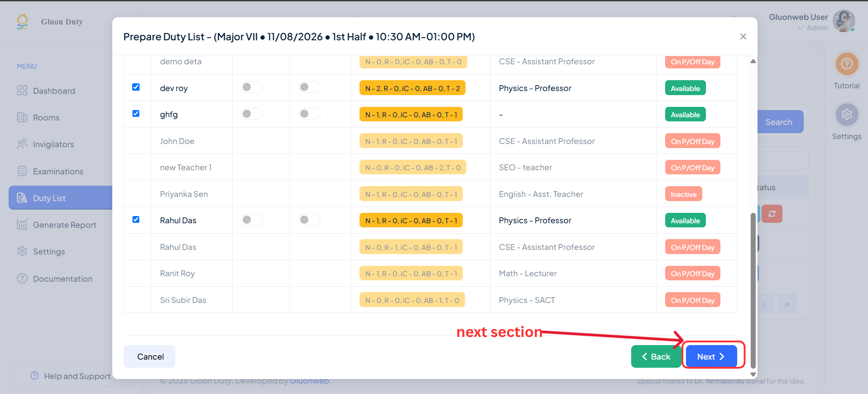Click Math - Lecturer cell

tap(528, 274)
